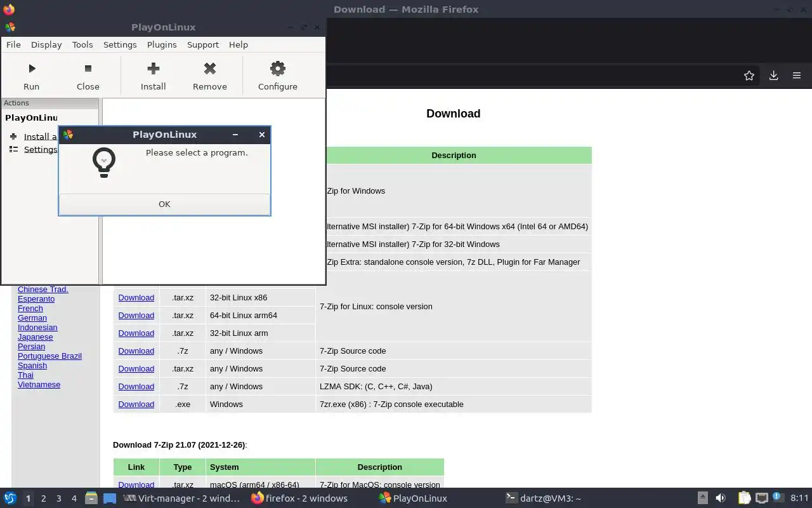Select Japanese language link
The image size is (812, 508).
pos(36,337)
